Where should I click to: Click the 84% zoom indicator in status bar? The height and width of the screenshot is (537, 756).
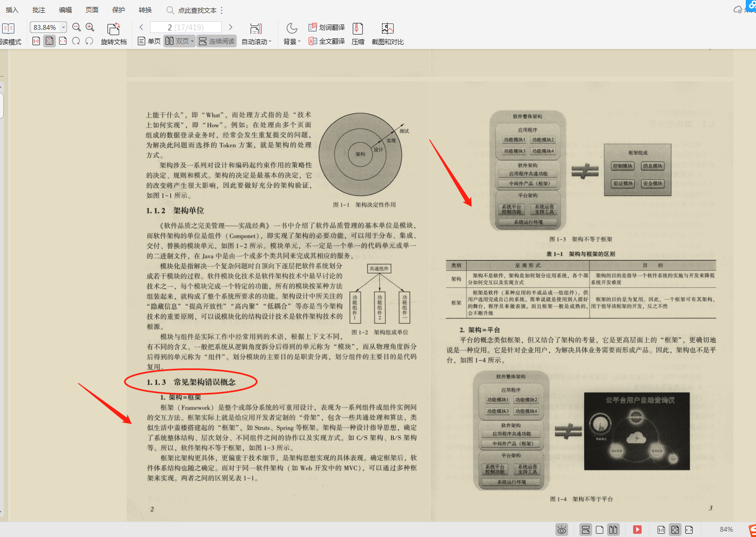pyautogui.click(x=727, y=529)
